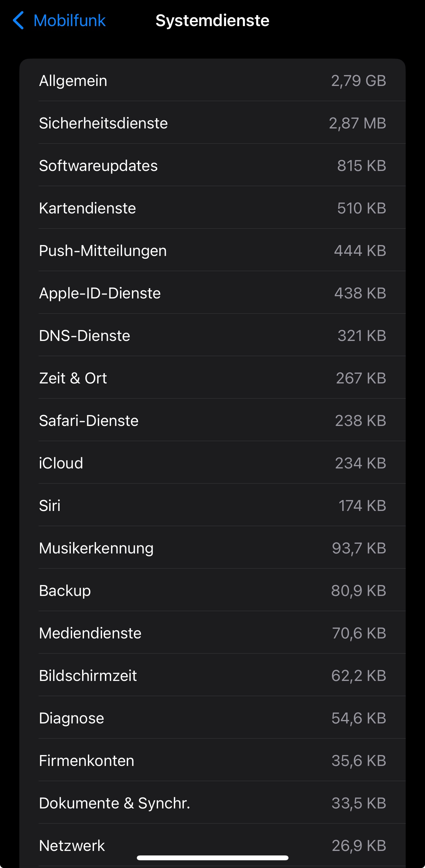The image size is (425, 868).
Task: Tap the Systemdienste page title
Action: [212, 21]
